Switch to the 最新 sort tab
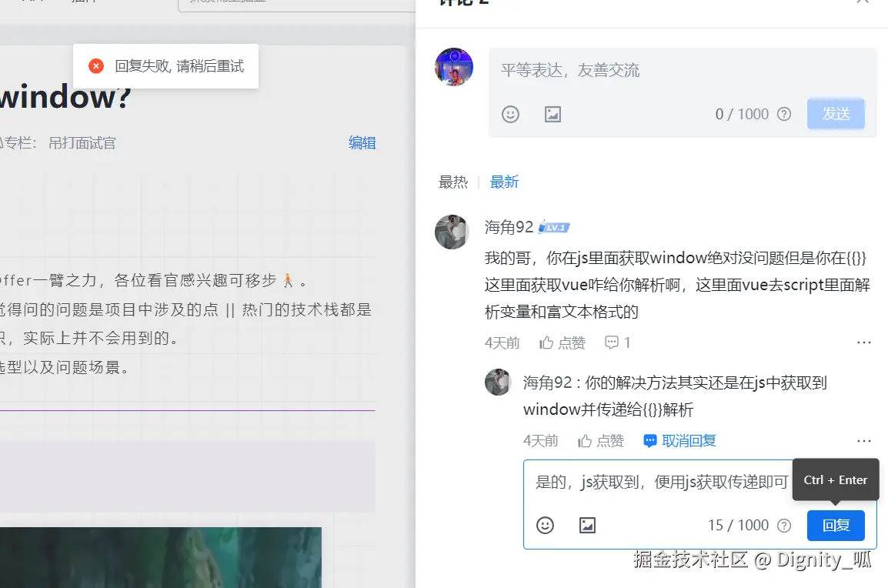888x588 pixels. tap(504, 182)
